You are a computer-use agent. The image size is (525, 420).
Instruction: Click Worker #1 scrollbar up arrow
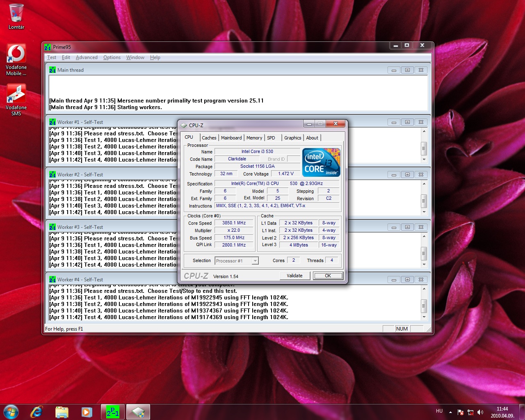coord(424,131)
